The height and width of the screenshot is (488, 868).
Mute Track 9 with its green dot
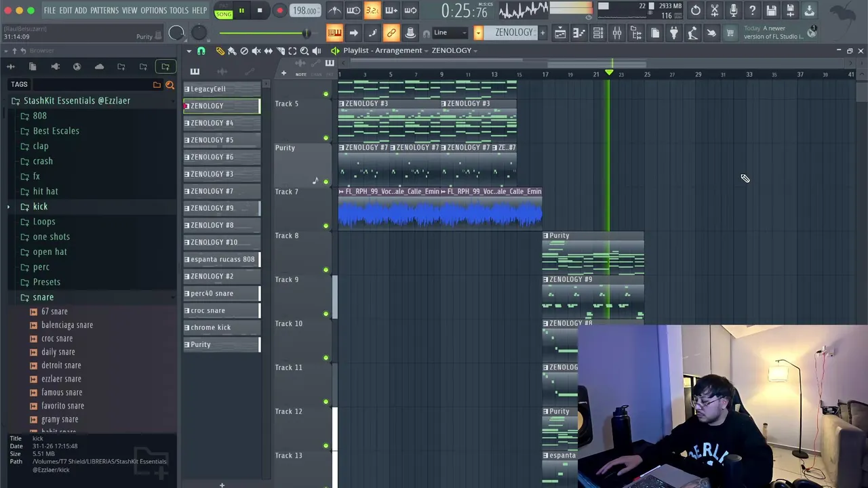[325, 314]
